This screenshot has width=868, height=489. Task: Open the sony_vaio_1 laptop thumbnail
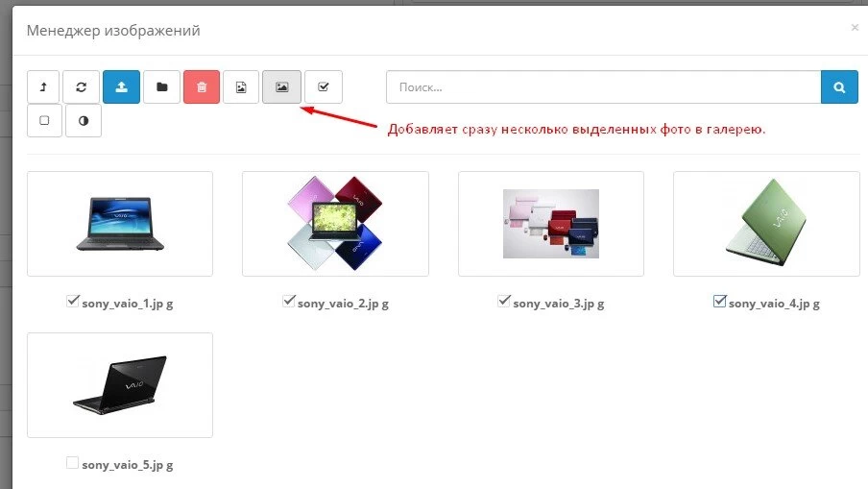point(120,224)
